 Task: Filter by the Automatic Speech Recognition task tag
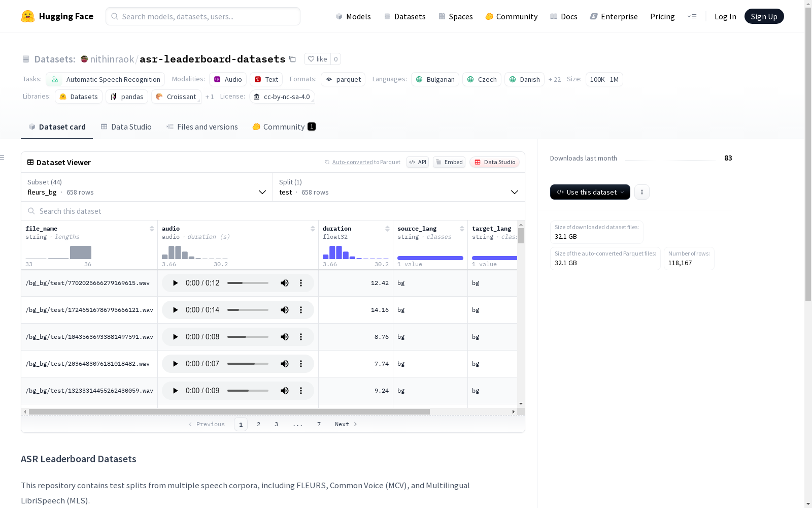(106, 79)
